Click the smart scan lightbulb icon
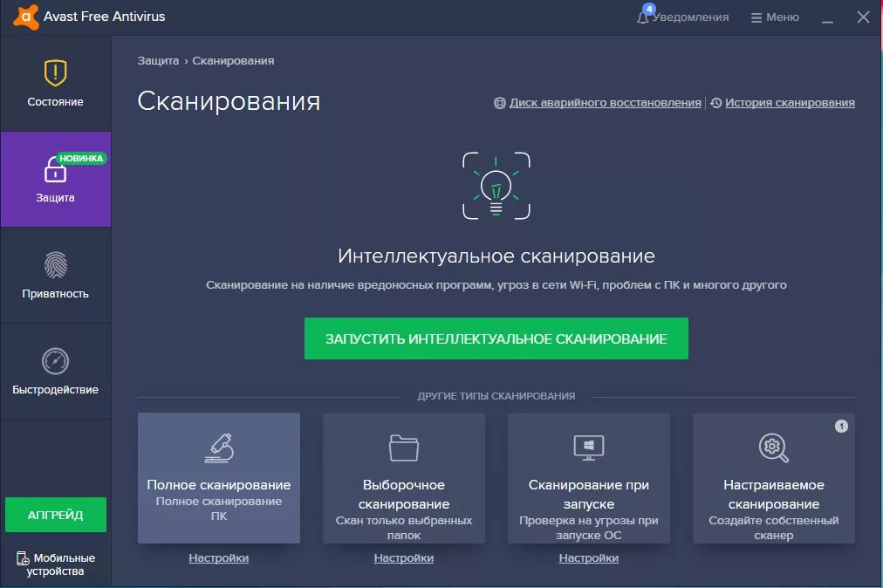The image size is (883, 588). [496, 185]
